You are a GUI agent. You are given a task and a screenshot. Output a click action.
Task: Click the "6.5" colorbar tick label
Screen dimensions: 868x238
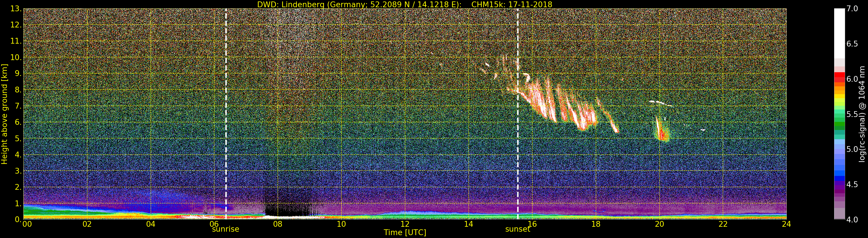[x=852, y=44]
